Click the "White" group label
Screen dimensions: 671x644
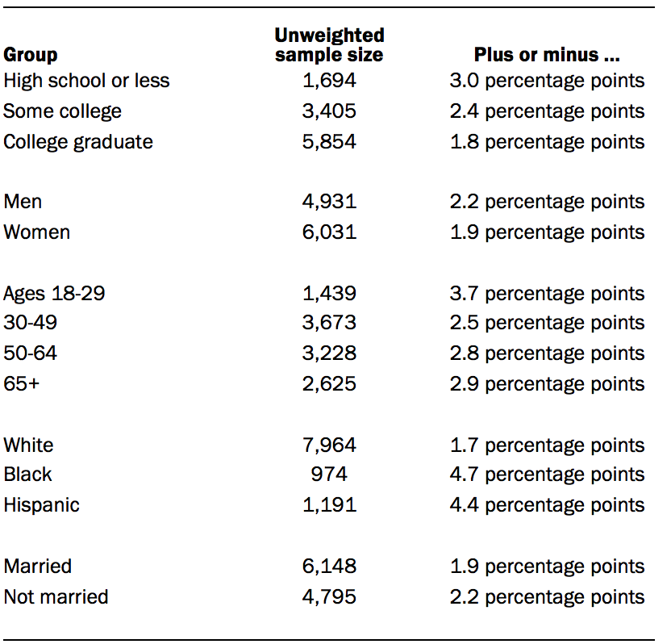[29, 445]
